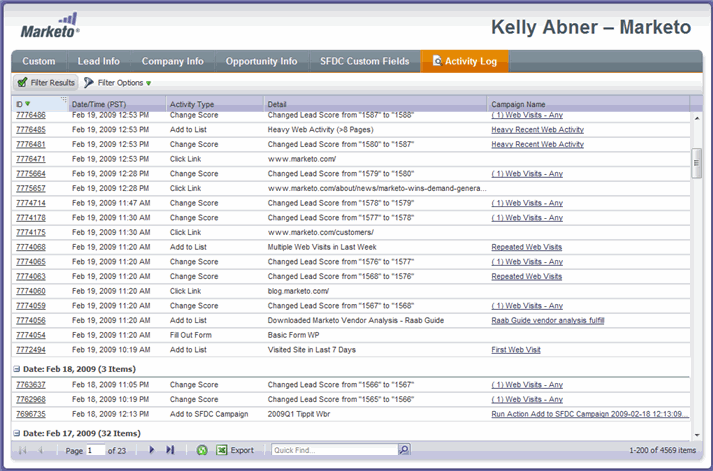This screenshot has height=471, width=713.
Task: Select the Basic Form WP detail text
Action: point(293,335)
